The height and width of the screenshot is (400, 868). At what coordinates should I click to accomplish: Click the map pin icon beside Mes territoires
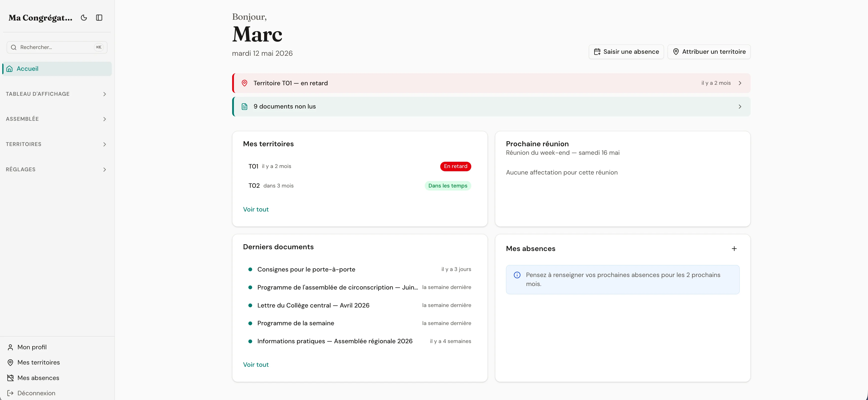click(11, 362)
